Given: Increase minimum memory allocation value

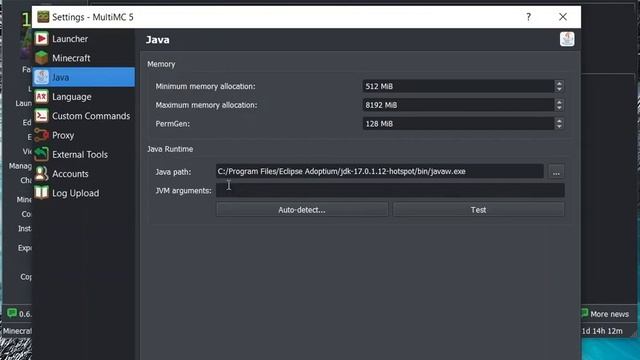Looking at the screenshot, I should (559, 83).
